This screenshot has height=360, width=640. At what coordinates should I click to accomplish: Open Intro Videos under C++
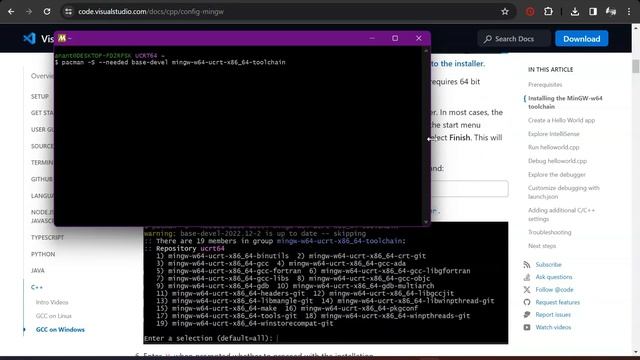[x=52, y=302]
